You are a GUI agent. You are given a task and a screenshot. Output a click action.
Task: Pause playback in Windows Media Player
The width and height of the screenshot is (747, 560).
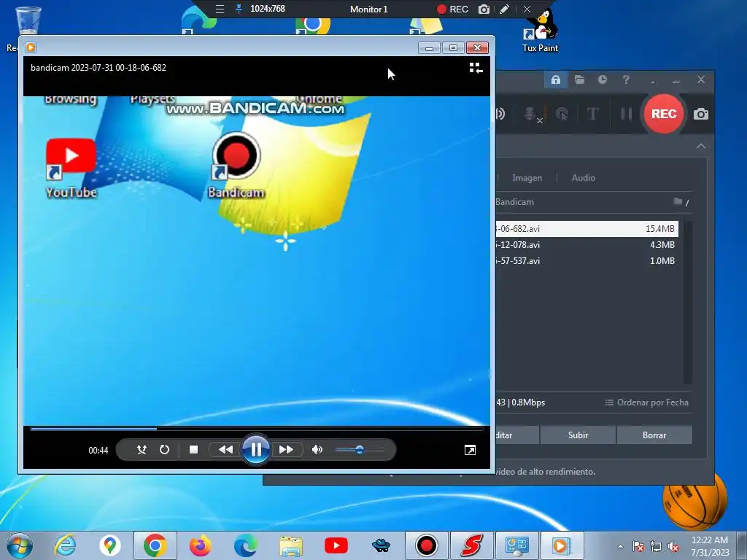click(256, 449)
